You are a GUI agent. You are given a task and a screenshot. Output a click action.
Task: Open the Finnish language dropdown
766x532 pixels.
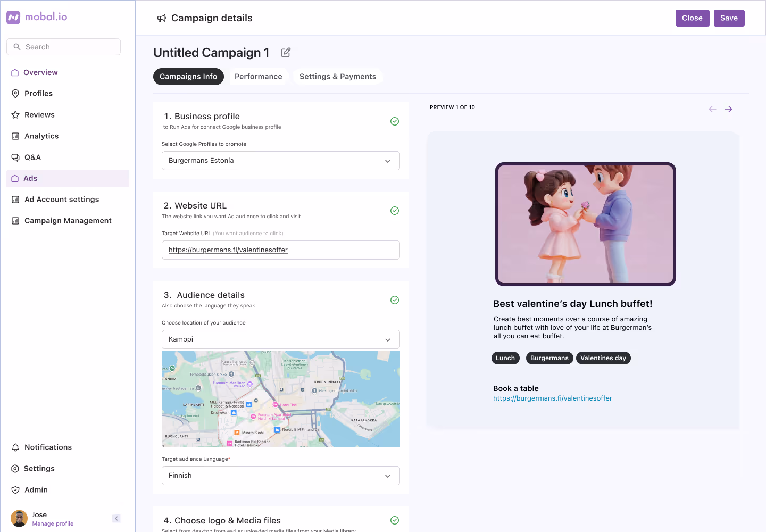point(281,476)
